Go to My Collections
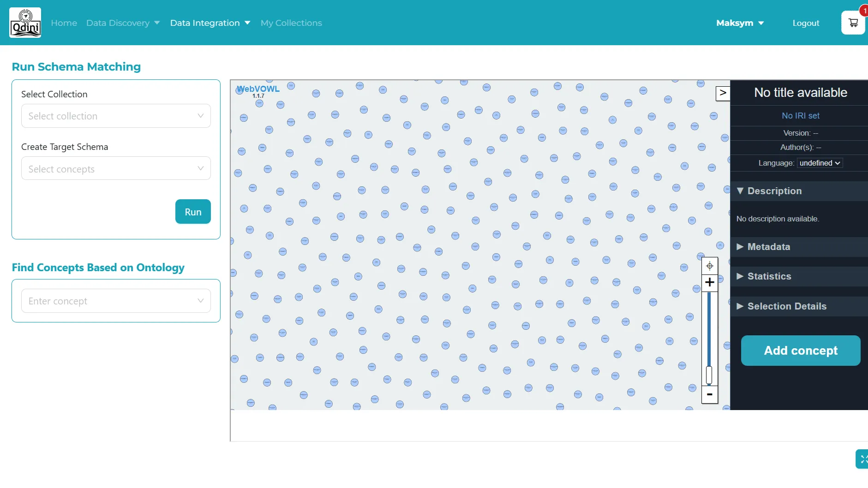The height and width of the screenshot is (488, 868). (x=291, y=23)
